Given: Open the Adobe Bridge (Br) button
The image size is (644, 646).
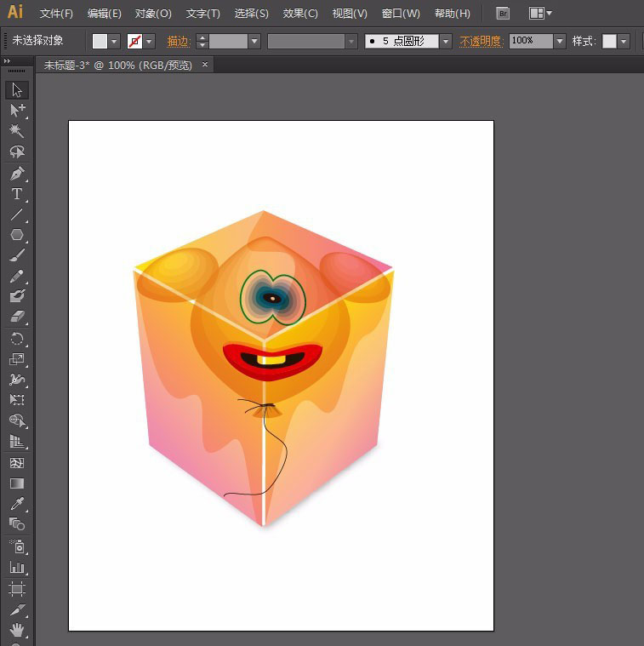Looking at the screenshot, I should [x=503, y=14].
